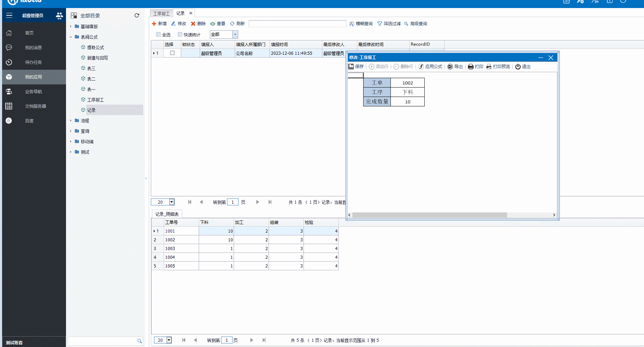644x347 pixels.
Task: Click the Export (导出) icon in the dialog
Action: tap(450, 67)
